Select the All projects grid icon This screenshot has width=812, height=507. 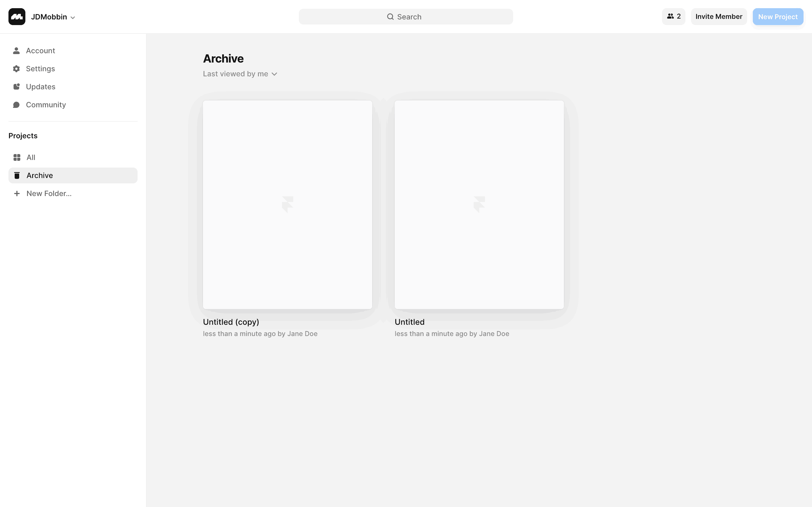tap(17, 157)
